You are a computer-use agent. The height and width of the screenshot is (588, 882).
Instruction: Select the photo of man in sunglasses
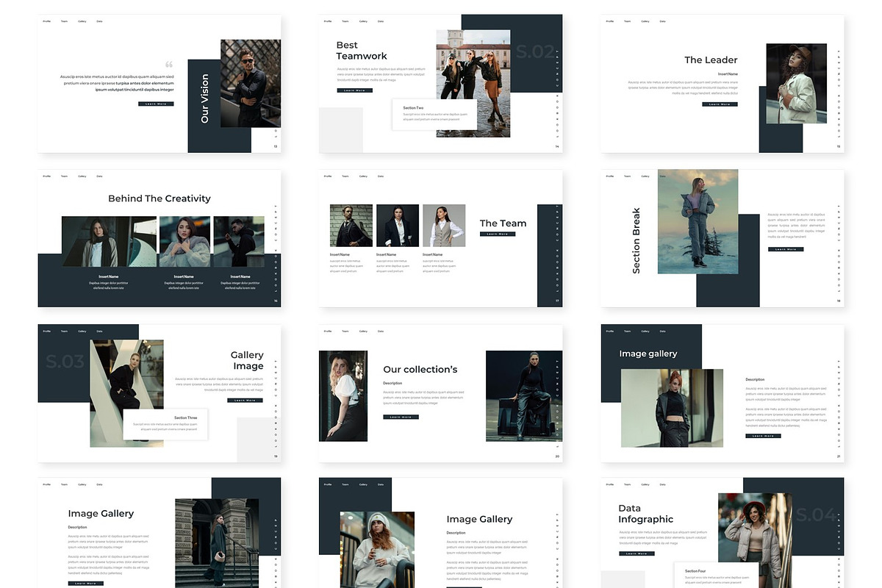(x=251, y=84)
